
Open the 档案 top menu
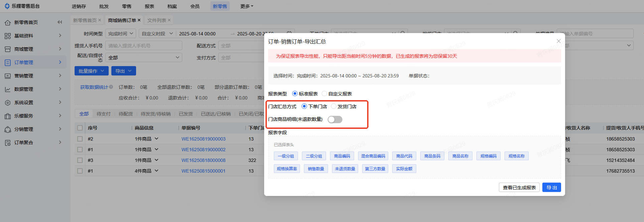point(172,6)
